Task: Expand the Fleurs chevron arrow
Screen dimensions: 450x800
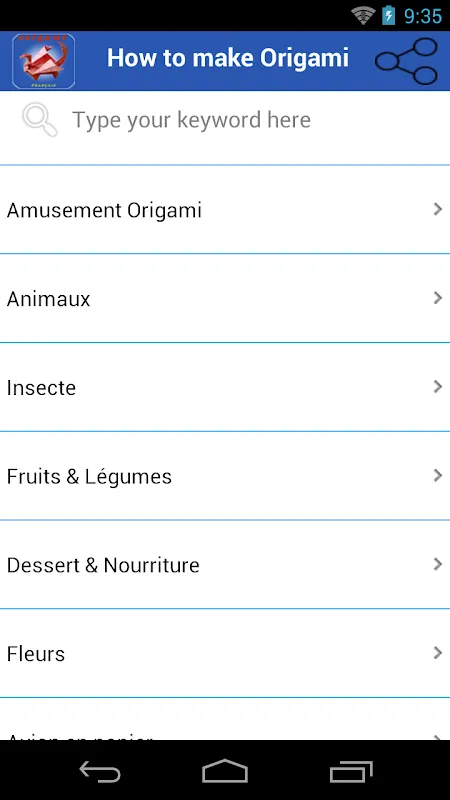Action: click(437, 653)
